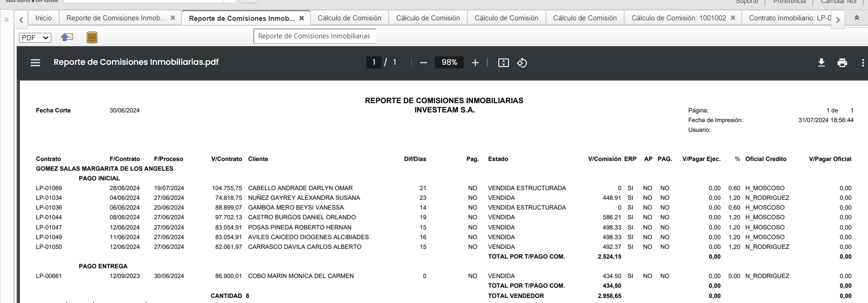Zoom in the PDF document
The image size is (868, 303).
(x=475, y=62)
